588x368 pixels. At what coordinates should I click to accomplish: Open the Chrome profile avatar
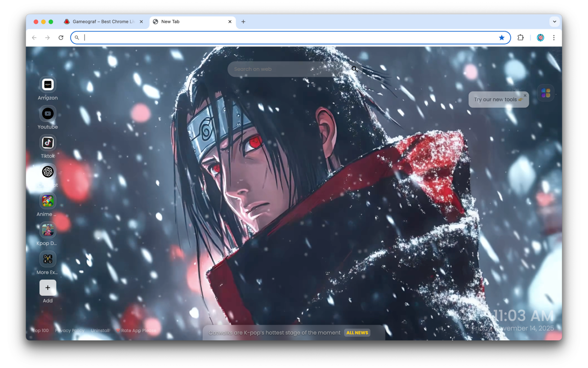click(541, 38)
